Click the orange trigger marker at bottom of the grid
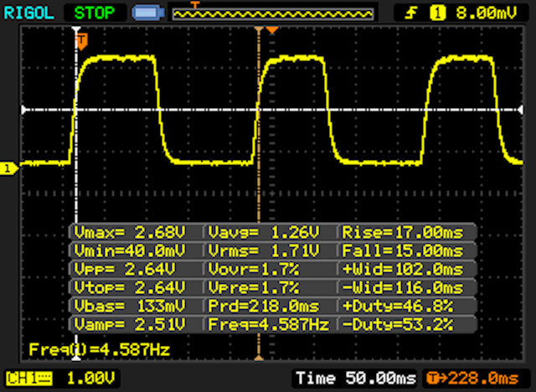The width and height of the screenshot is (536, 392). tap(259, 358)
